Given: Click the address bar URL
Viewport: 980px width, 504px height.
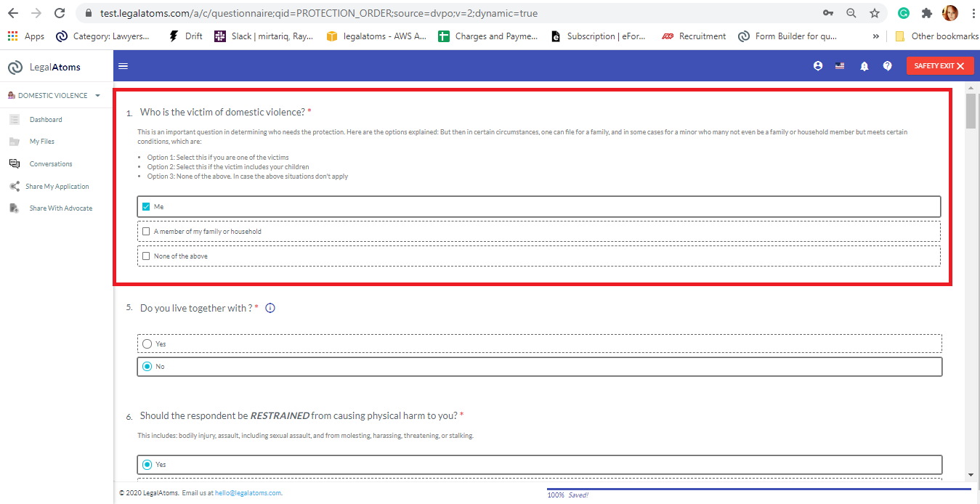Looking at the screenshot, I should click(319, 13).
